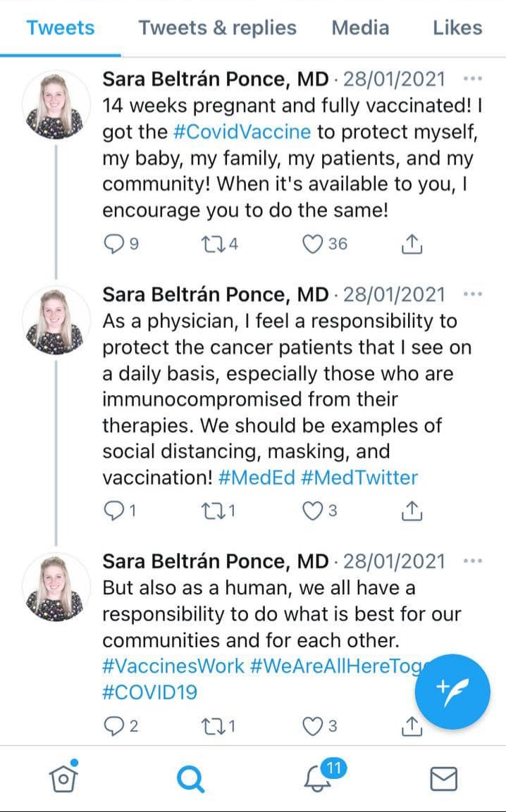Image resolution: width=506 pixels, height=812 pixels.
Task: Switch to the Media tab
Action: (x=360, y=27)
